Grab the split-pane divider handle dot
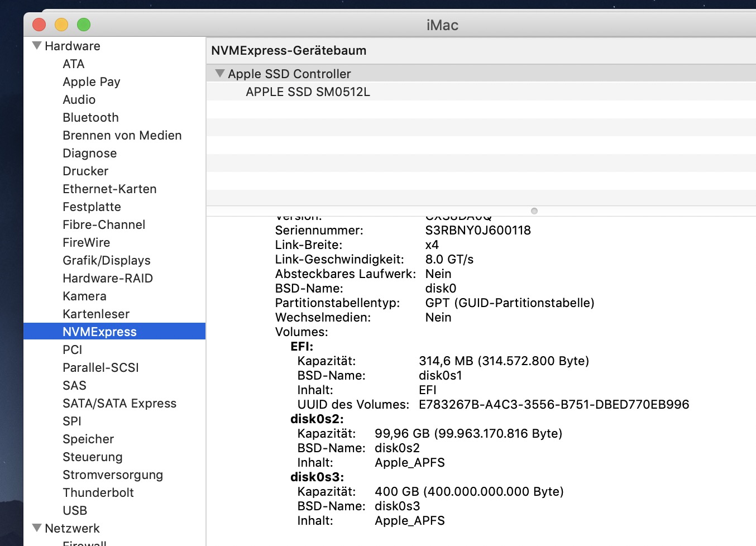The height and width of the screenshot is (546, 756). [534, 211]
